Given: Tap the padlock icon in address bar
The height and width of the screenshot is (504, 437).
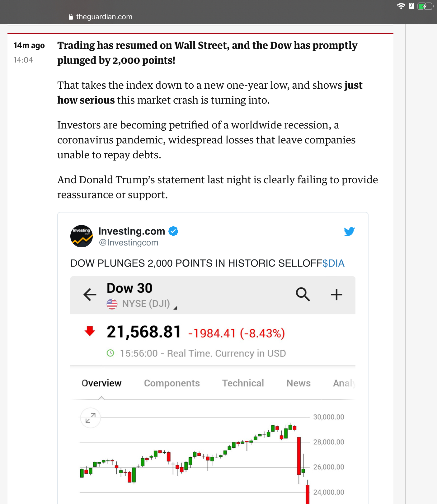Looking at the screenshot, I should pos(71,17).
